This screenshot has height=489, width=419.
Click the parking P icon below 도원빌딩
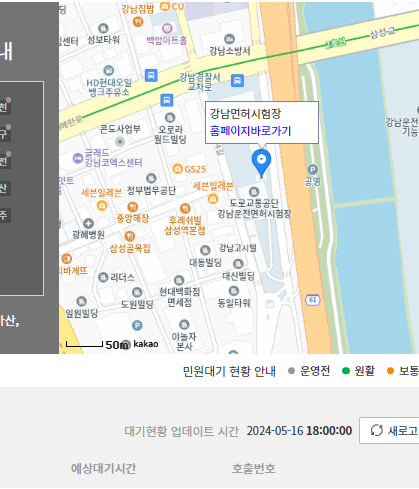pos(137,325)
